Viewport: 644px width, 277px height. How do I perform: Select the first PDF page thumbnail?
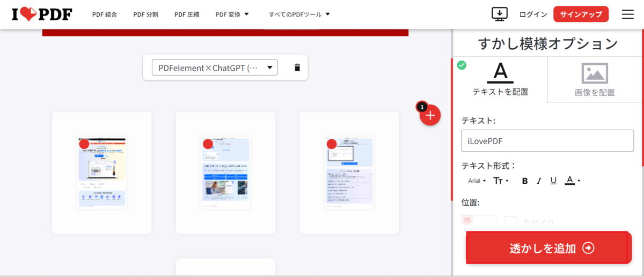click(101, 173)
